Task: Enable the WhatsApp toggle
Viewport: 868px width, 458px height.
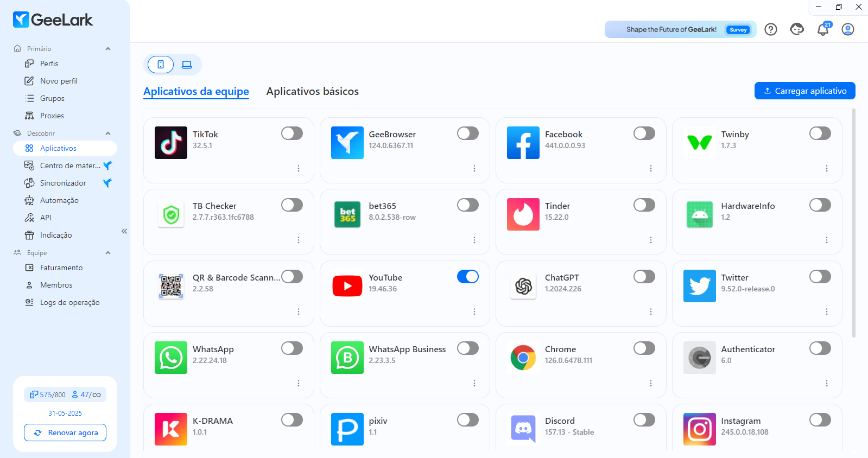Action: (292, 348)
